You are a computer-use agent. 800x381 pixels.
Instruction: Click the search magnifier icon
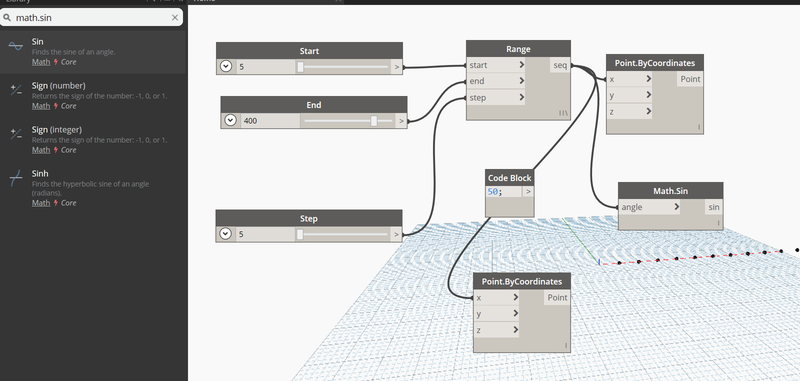tap(7, 18)
